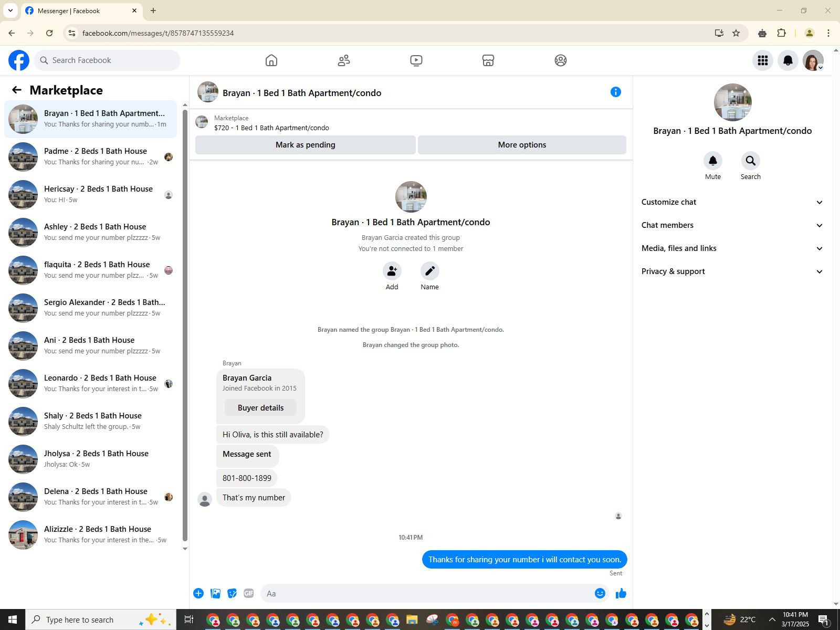
Task: Click the blue conversation information icon
Action: (x=616, y=92)
